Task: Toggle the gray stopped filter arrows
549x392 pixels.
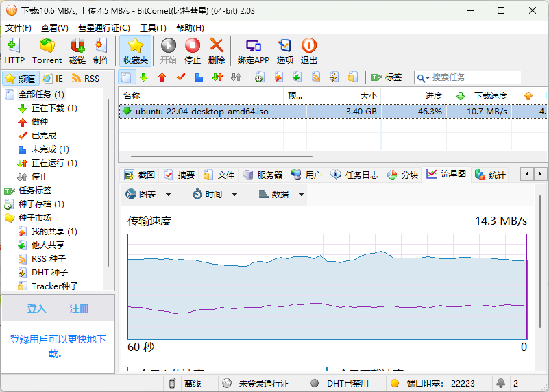Action: click(236, 77)
